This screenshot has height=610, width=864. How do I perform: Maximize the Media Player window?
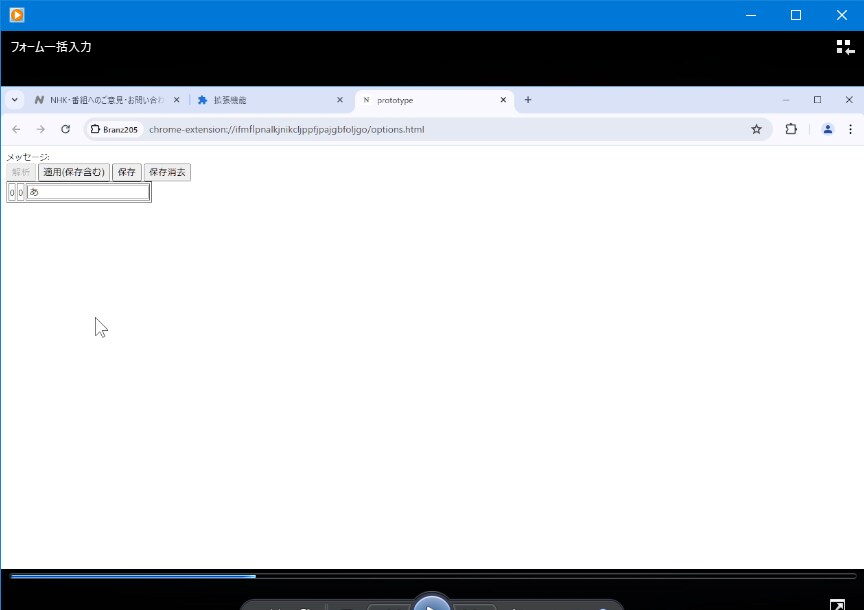point(796,15)
